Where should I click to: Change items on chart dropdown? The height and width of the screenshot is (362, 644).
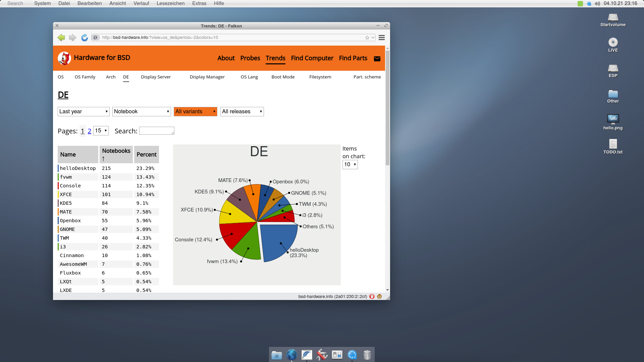click(x=350, y=164)
